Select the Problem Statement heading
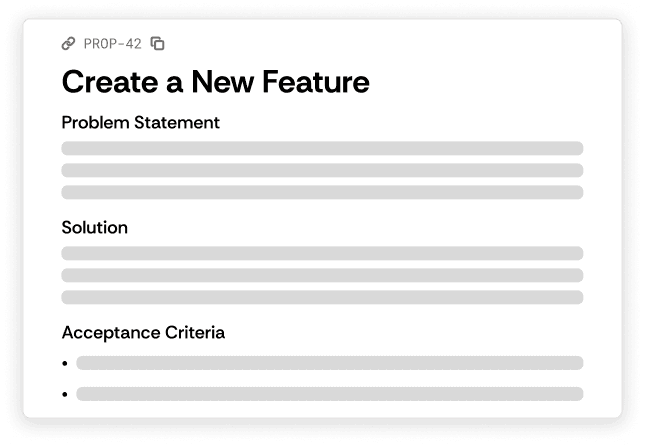The height and width of the screenshot is (445, 645). [140, 122]
